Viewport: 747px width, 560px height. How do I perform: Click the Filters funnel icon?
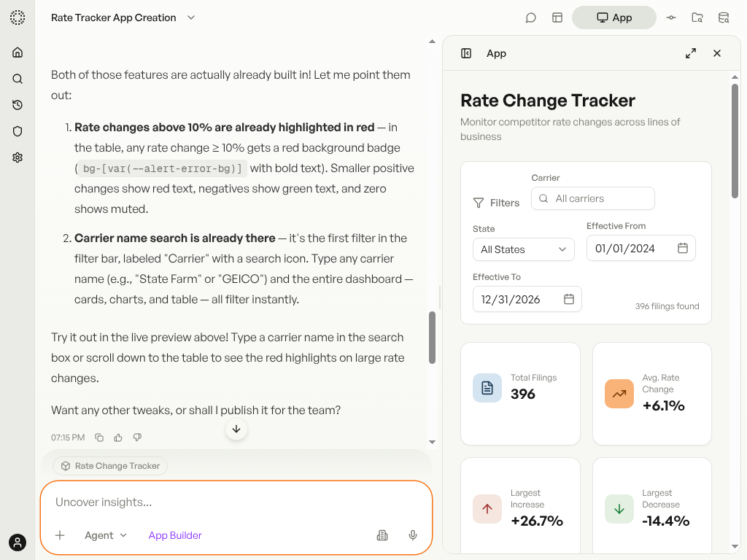(479, 203)
